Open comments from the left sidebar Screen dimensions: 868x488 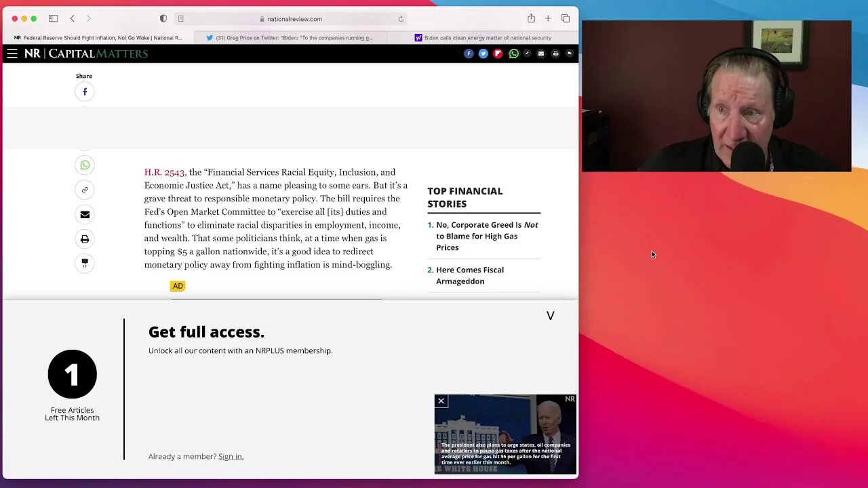coord(85,263)
